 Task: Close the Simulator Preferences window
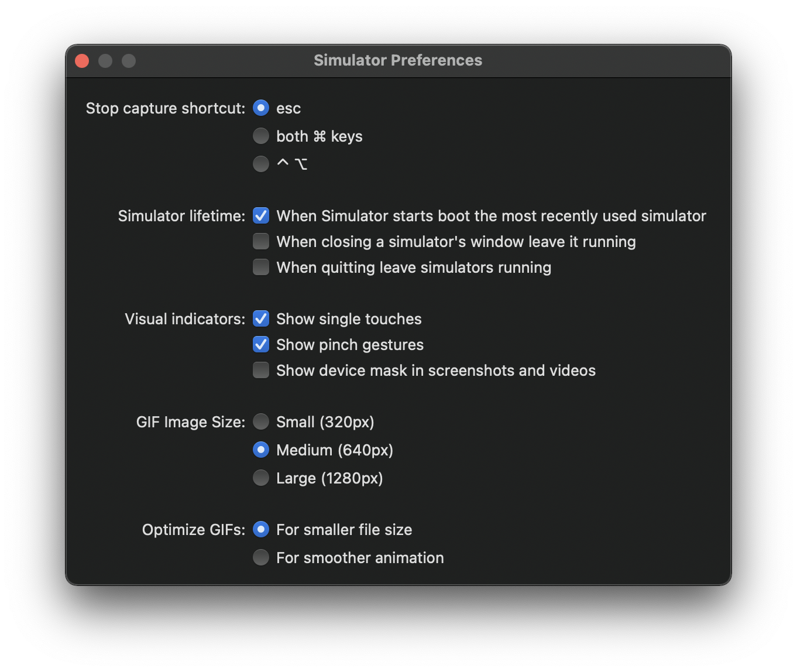[82, 61]
